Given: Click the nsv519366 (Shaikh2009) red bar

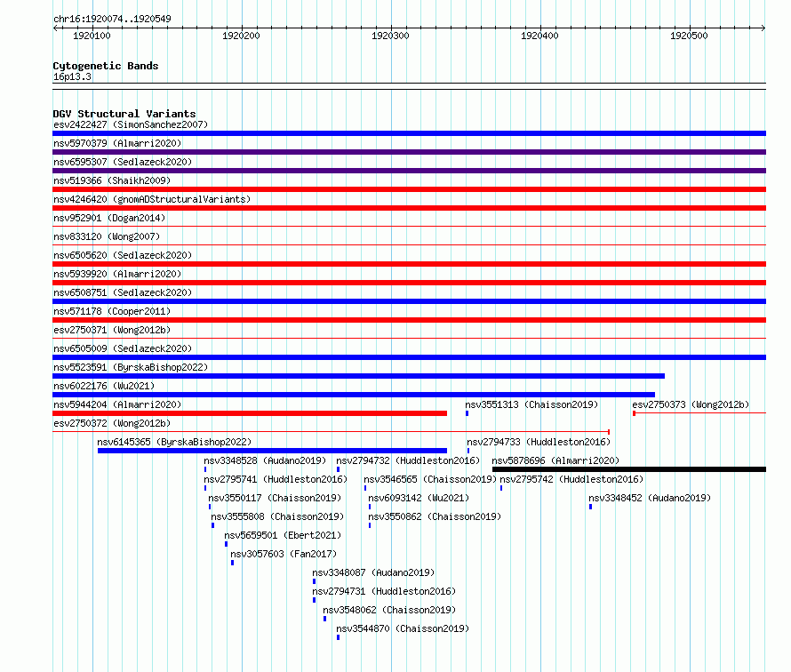Looking at the screenshot, I should [409, 189].
